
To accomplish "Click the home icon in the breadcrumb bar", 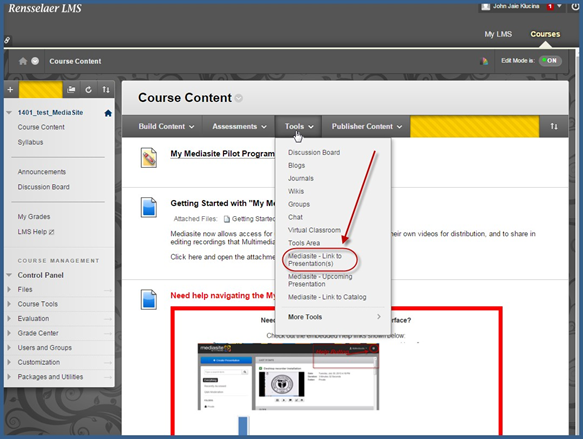I will (x=23, y=61).
